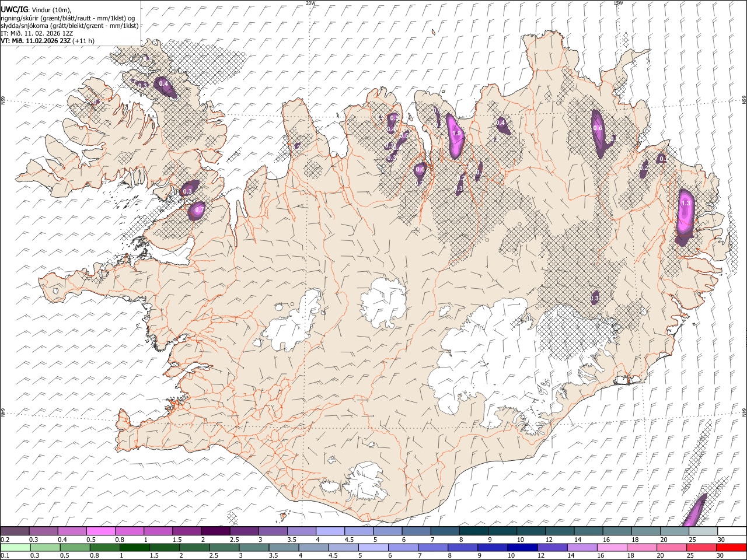Click the 'rigning/skúrir' legend description line
The image size is (747, 560).
point(68,18)
